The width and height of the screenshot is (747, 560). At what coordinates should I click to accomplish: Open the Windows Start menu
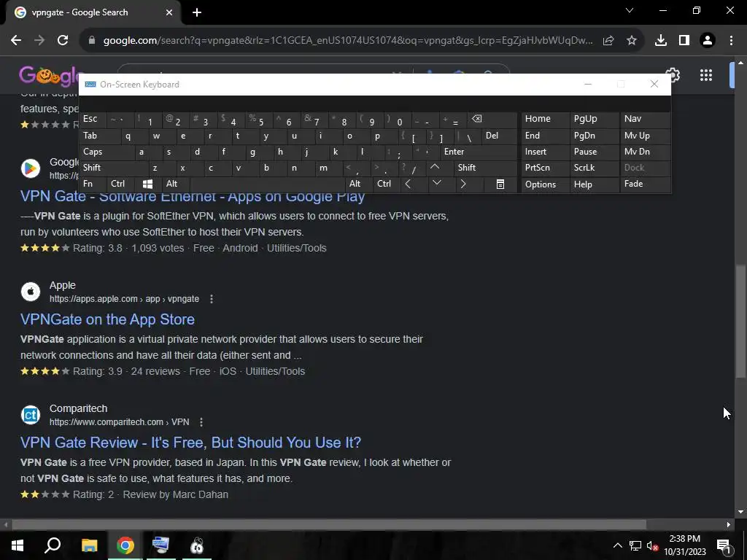(x=18, y=545)
